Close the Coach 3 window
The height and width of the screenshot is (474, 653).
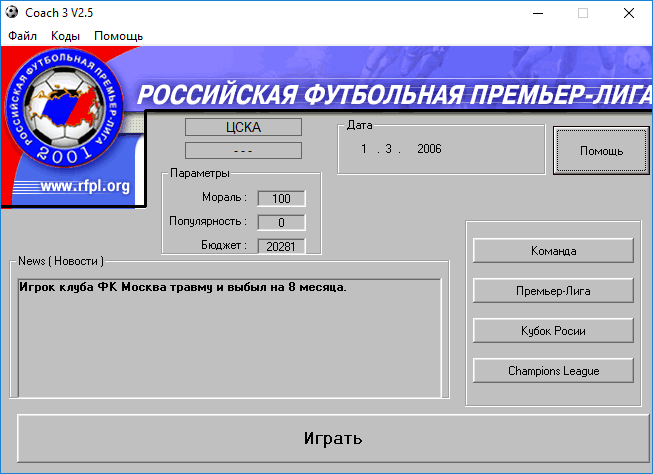point(629,13)
